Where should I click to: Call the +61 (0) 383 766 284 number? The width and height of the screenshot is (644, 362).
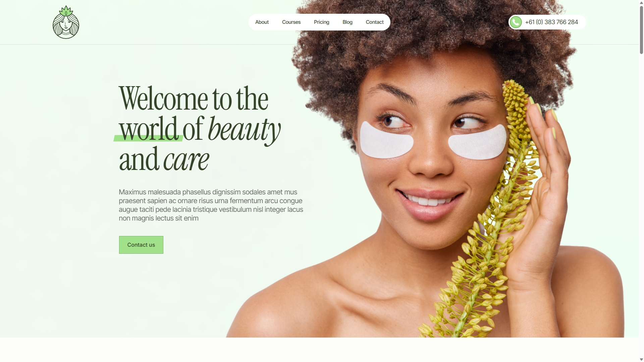(x=551, y=22)
